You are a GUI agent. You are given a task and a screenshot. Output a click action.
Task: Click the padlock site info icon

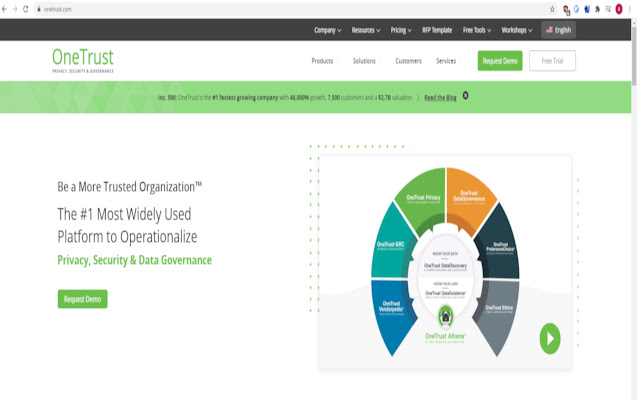pos(39,9)
